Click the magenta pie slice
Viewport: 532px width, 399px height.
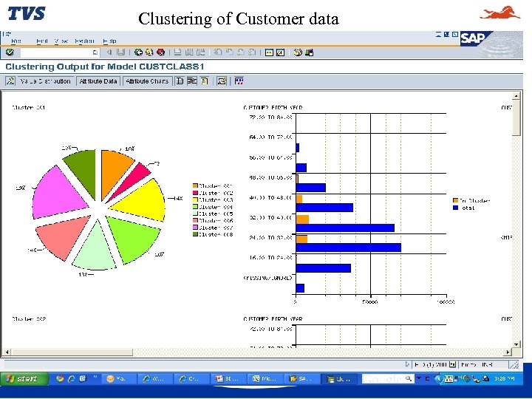(x=58, y=195)
